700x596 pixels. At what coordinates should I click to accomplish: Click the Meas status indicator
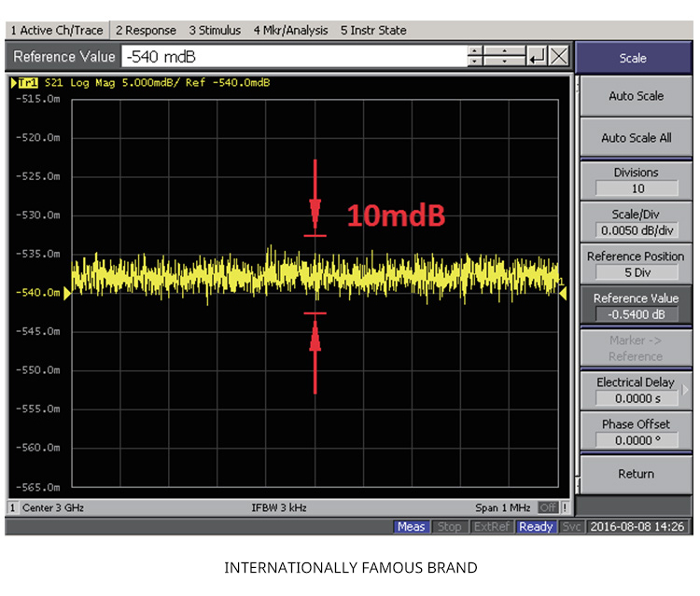(411, 527)
